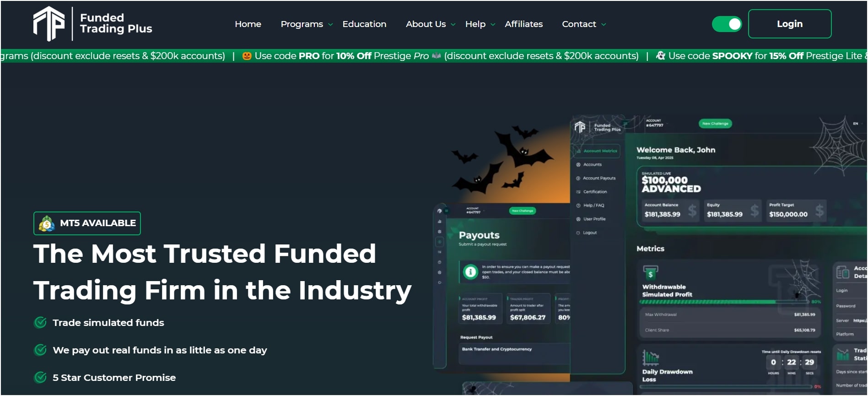This screenshot has width=868, height=396.
Task: Open the Education page
Action: (364, 24)
